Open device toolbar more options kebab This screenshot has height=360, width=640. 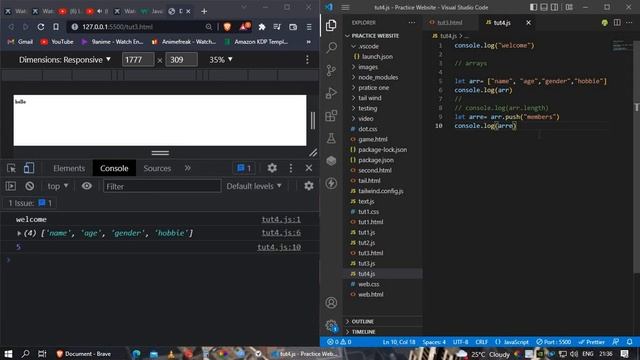[307, 60]
